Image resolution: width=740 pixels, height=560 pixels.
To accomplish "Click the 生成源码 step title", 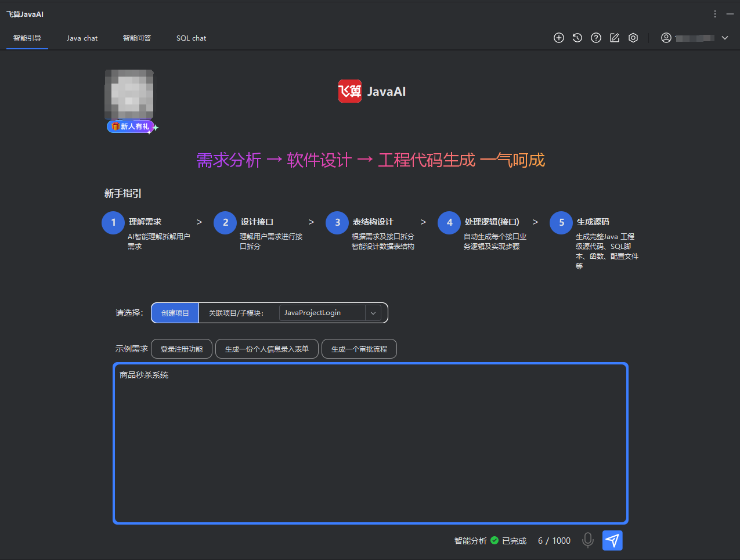I will click(x=593, y=222).
